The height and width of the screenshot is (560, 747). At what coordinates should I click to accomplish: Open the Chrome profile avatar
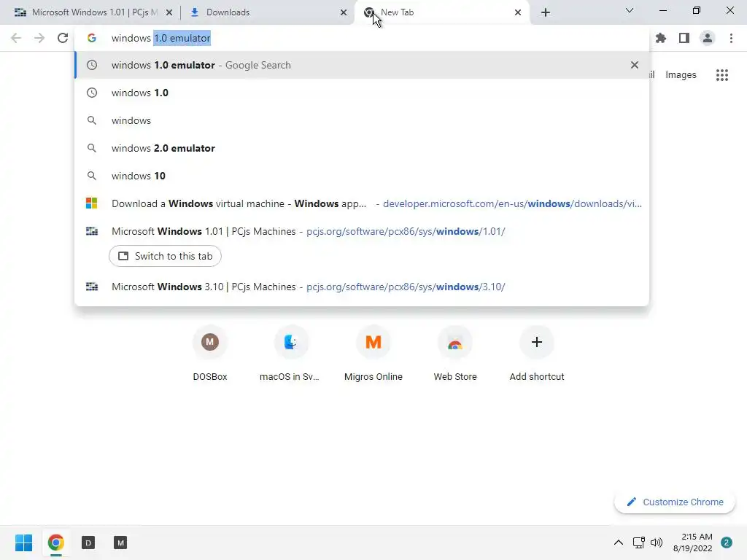pos(708,38)
